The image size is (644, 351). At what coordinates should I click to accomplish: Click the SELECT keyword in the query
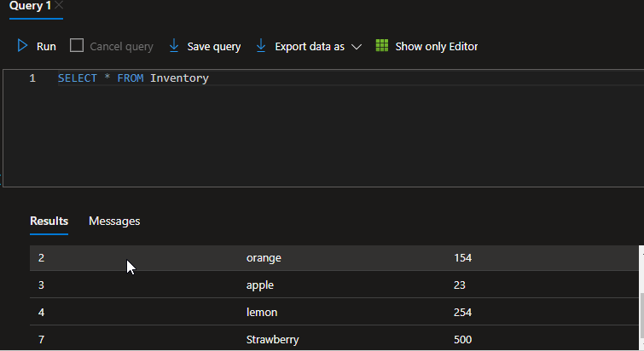pos(78,78)
